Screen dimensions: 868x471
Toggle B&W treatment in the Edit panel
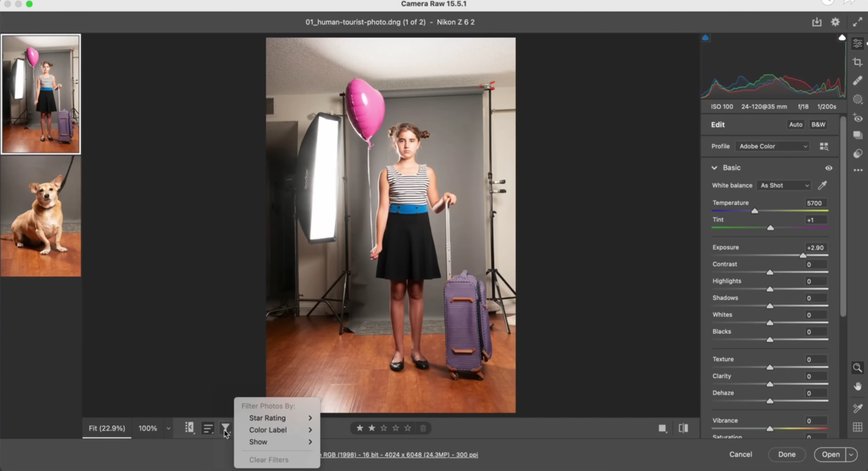tap(818, 124)
